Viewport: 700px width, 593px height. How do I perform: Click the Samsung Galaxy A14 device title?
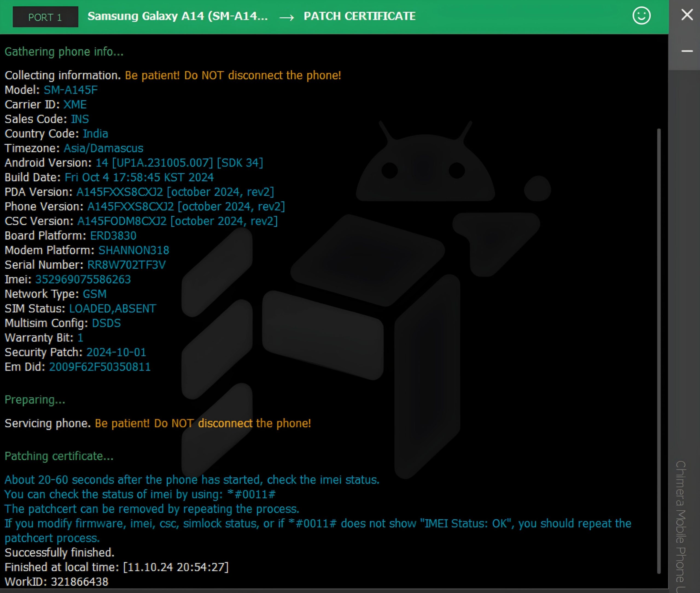pos(178,16)
